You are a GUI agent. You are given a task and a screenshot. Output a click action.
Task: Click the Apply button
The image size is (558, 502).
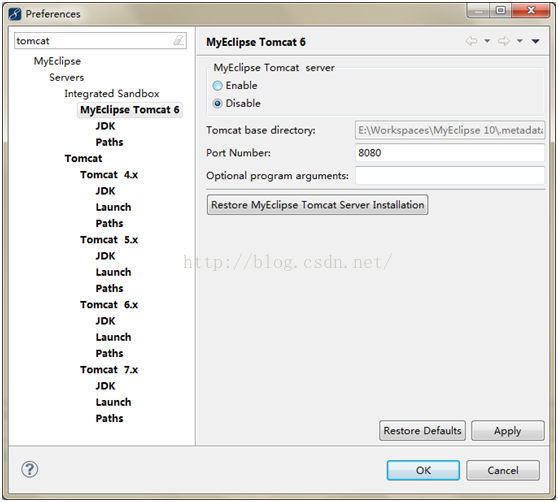508,431
